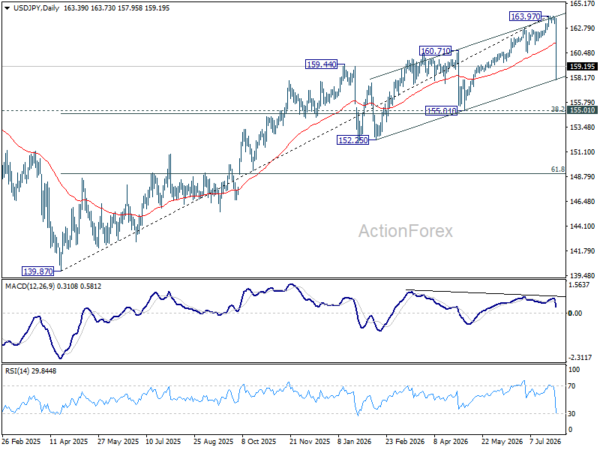Click the 148.790 price axis value
Image resolution: width=600 pixels, height=450 pixels.
click(x=582, y=177)
